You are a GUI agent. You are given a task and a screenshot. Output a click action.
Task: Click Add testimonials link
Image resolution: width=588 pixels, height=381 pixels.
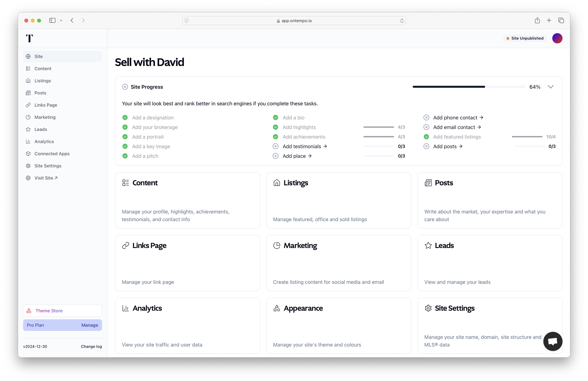305,146
